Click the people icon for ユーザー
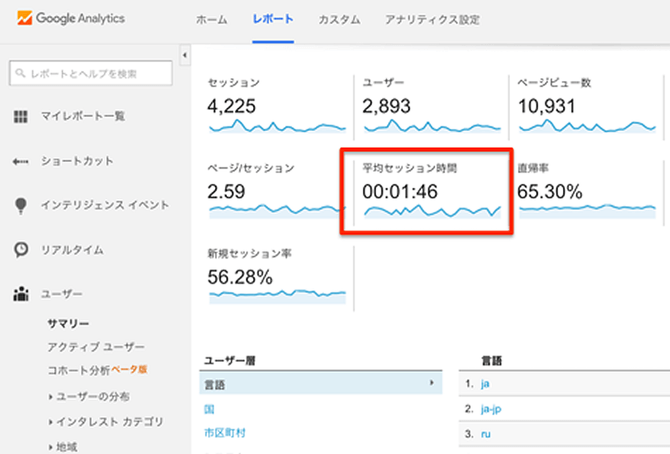The height and width of the screenshot is (454, 670). 20,294
